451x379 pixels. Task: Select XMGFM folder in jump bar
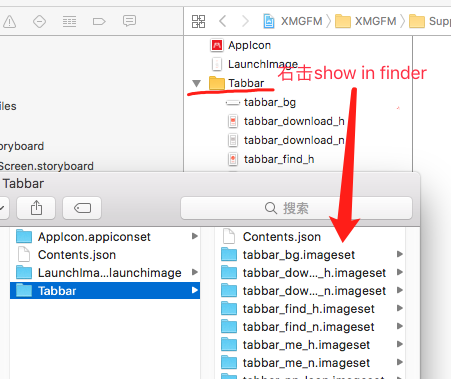pos(366,21)
